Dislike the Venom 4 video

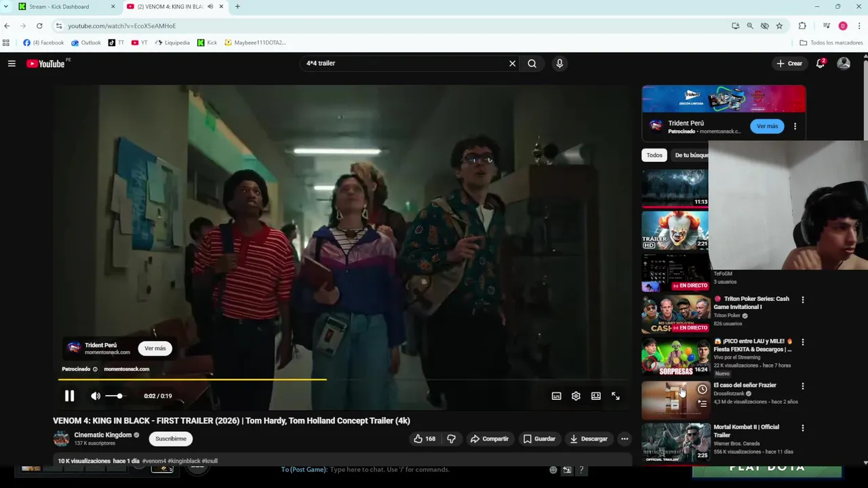pyautogui.click(x=452, y=439)
